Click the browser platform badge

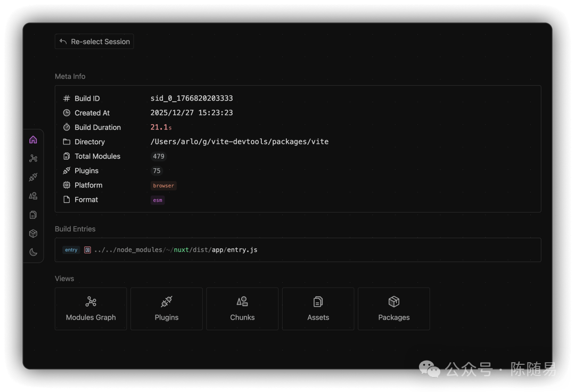pyautogui.click(x=163, y=185)
